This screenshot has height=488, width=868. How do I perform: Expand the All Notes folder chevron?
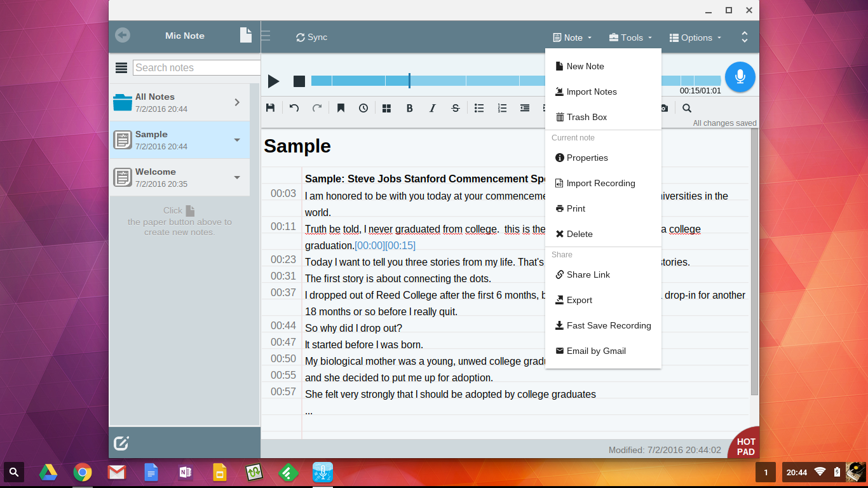click(237, 102)
